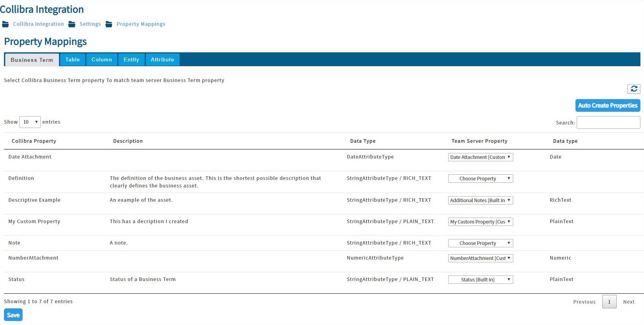
Task: Click the Status property name
Action: 17,279
